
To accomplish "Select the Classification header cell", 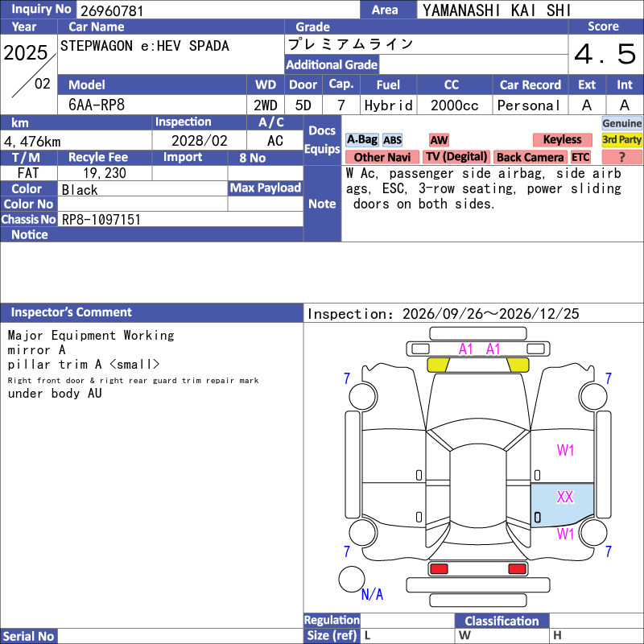I will click(x=502, y=621).
